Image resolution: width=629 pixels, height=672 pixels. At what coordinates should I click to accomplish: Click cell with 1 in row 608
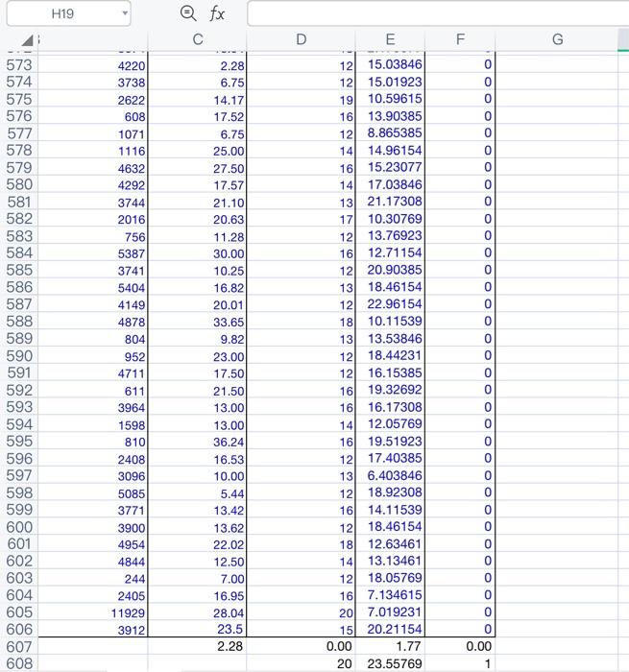[x=460, y=663]
